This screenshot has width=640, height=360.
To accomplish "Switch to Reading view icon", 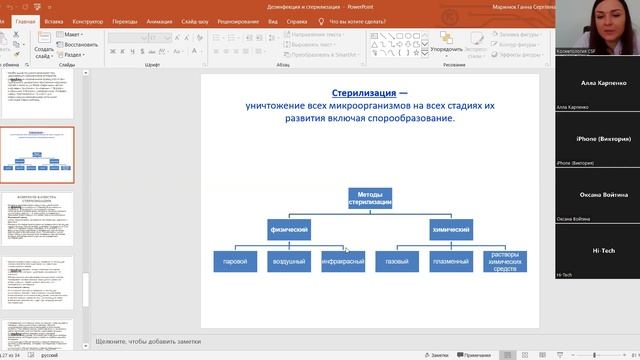I will (x=542, y=355).
